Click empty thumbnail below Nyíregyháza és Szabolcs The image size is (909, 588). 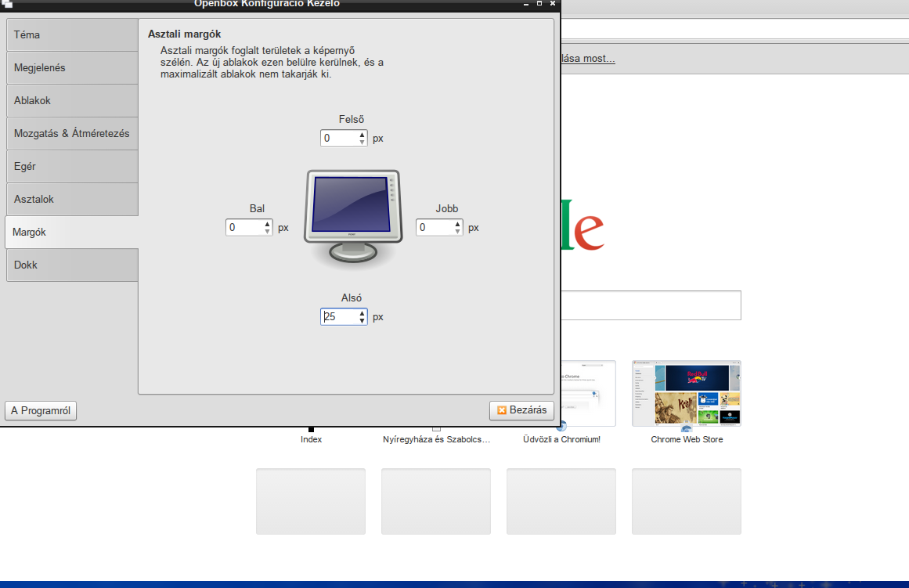point(436,502)
